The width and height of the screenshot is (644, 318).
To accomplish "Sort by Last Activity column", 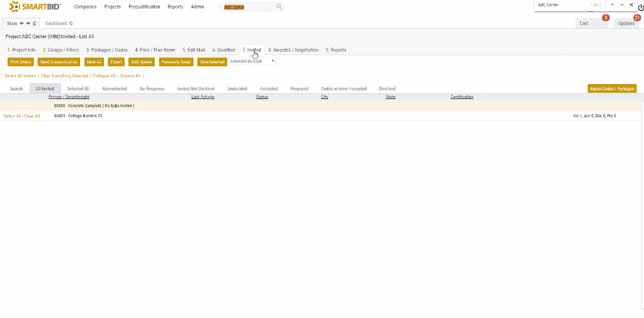I will [x=203, y=97].
